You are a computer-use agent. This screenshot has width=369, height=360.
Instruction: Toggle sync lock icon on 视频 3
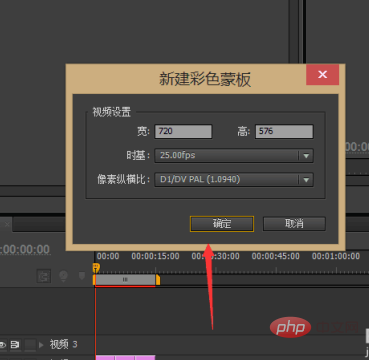pos(14,345)
